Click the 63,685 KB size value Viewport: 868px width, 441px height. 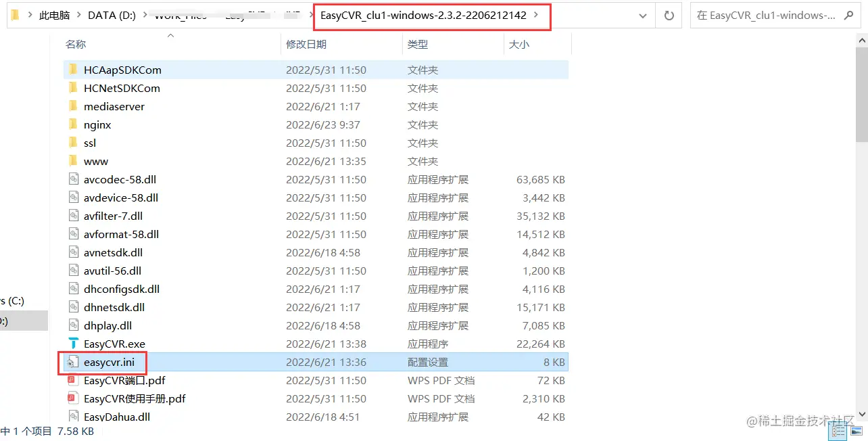tap(541, 179)
